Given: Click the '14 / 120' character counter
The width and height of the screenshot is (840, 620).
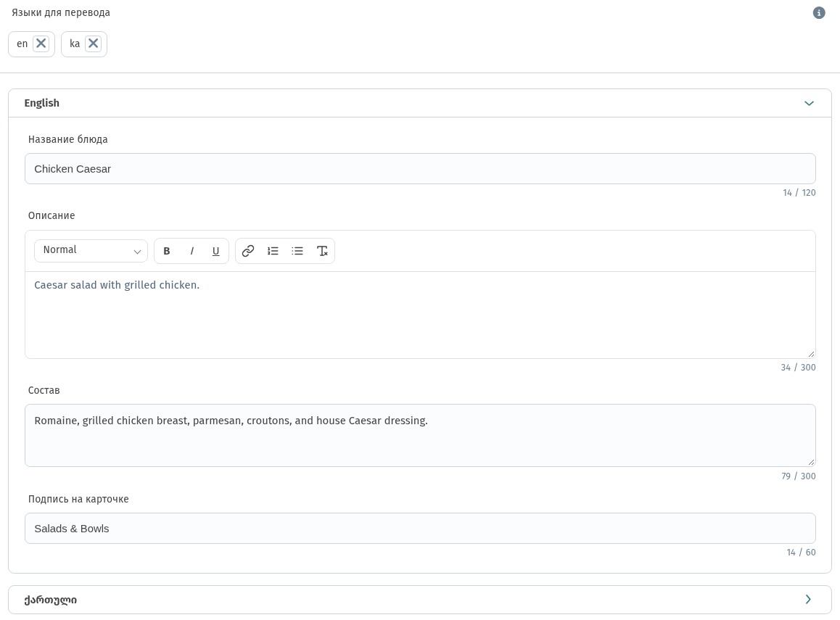Looking at the screenshot, I should (799, 193).
